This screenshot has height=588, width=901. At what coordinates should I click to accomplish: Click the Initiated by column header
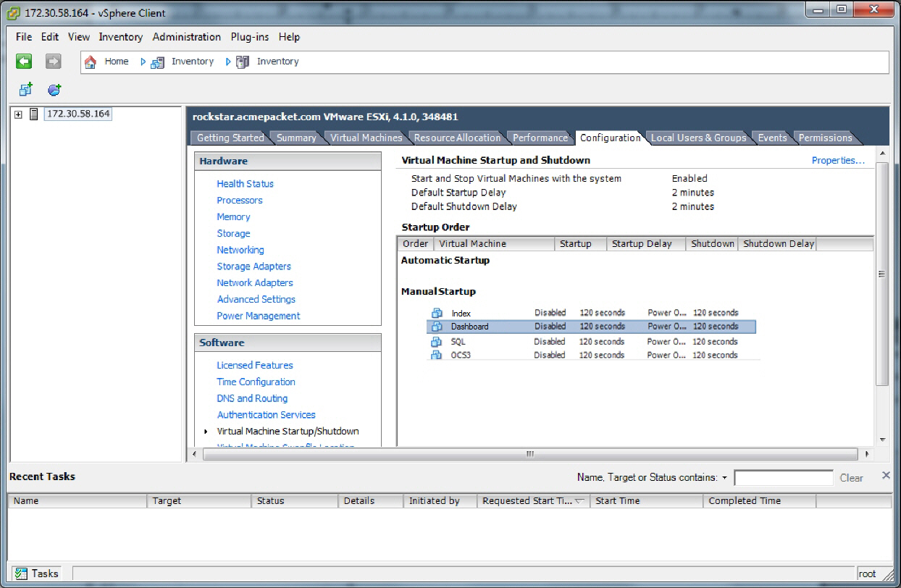click(440, 501)
